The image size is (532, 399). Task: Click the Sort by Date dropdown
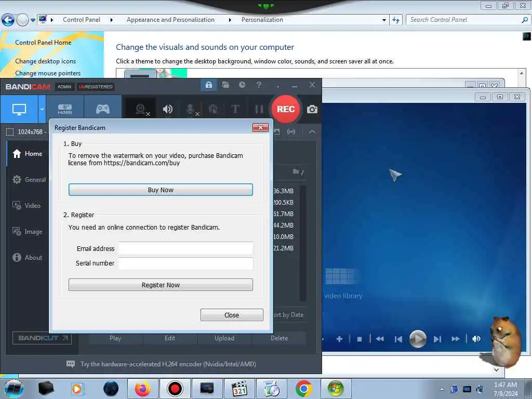click(x=288, y=315)
